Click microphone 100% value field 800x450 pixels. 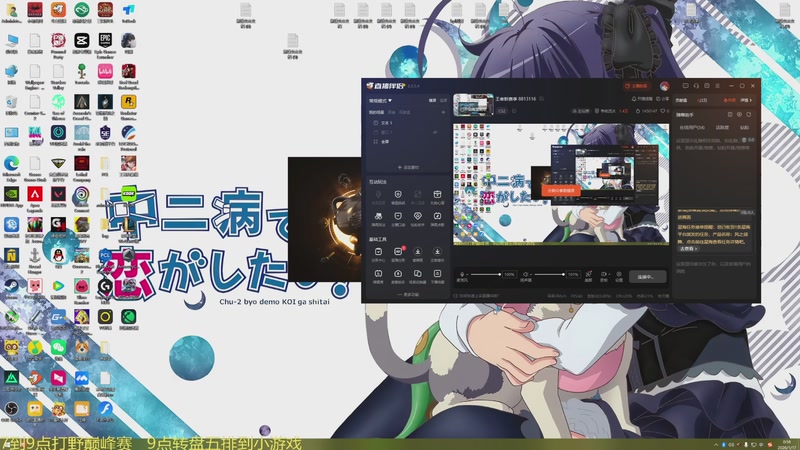coord(509,274)
